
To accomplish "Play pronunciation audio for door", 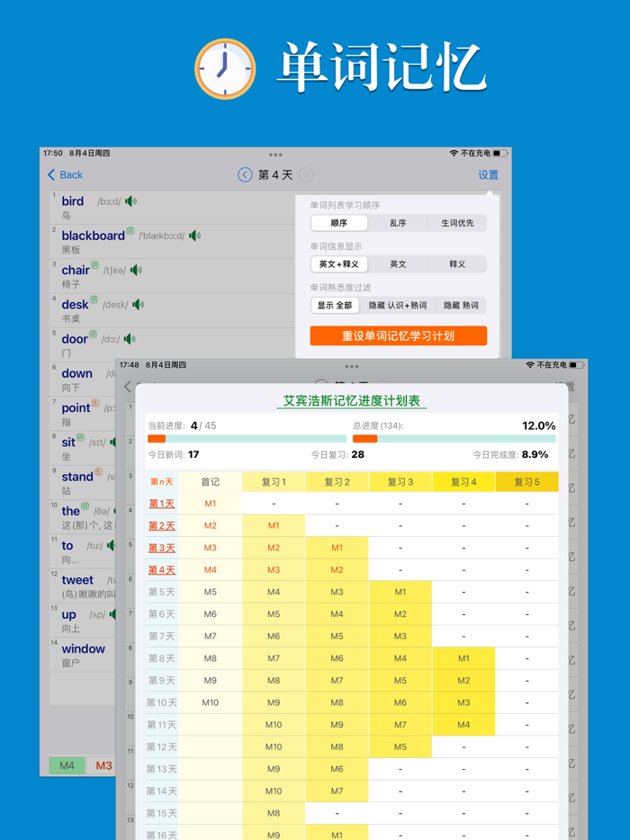I will pos(130,338).
